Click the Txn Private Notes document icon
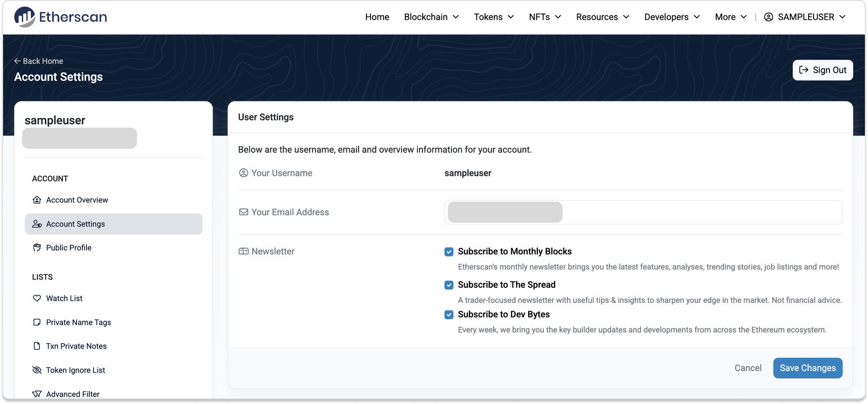The image size is (868, 404). coord(37,346)
